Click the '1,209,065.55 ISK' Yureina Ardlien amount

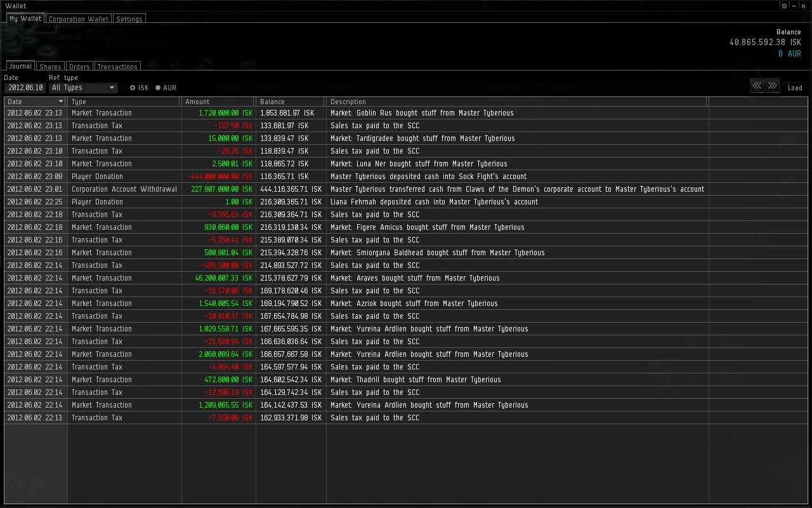(x=225, y=405)
